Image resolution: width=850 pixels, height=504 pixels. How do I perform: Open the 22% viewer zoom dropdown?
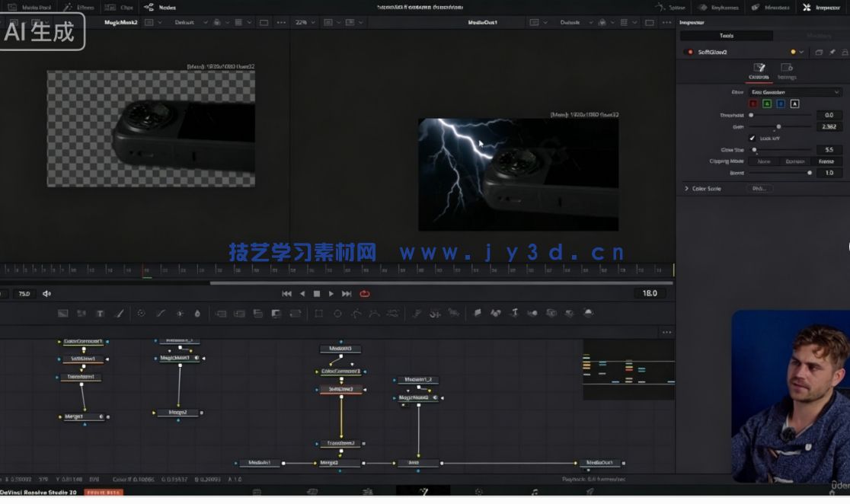click(x=303, y=22)
